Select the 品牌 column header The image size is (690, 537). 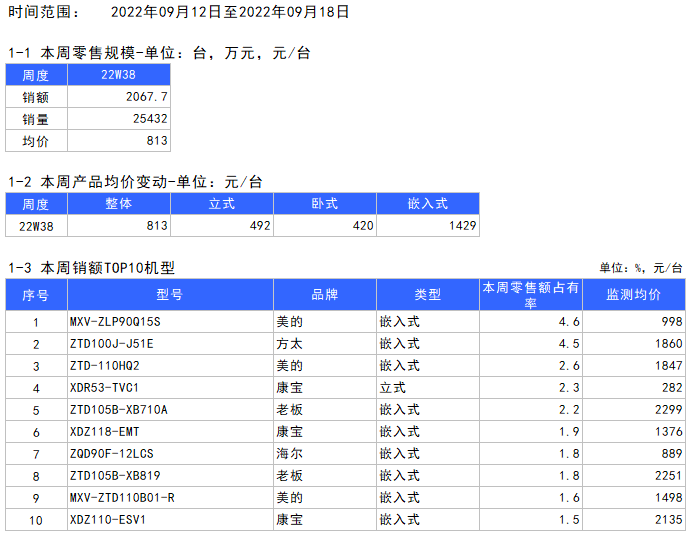point(325,294)
